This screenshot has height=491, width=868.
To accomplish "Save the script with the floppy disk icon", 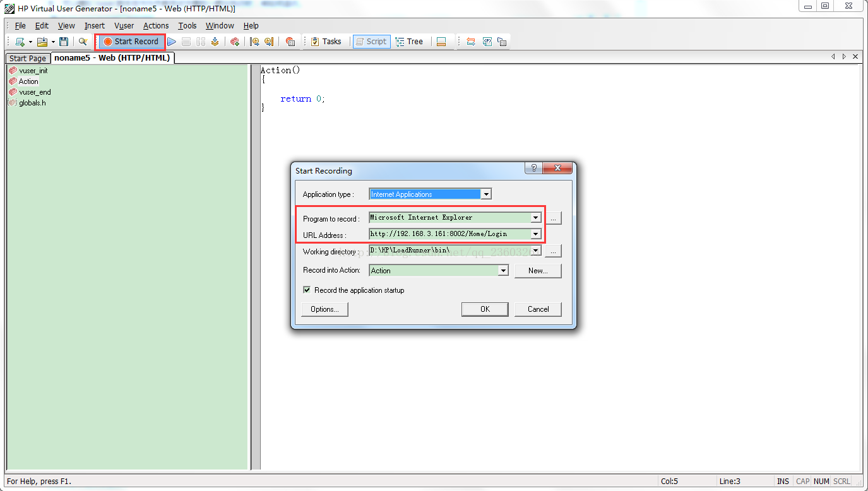I will (x=64, y=42).
